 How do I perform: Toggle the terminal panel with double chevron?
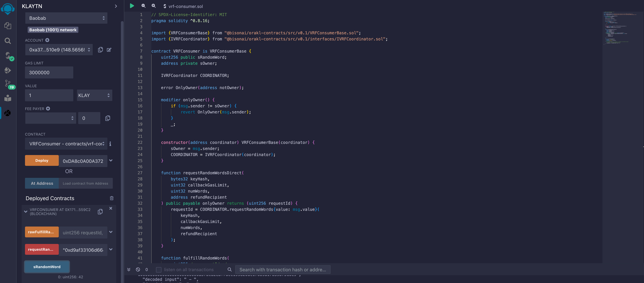[129, 269]
